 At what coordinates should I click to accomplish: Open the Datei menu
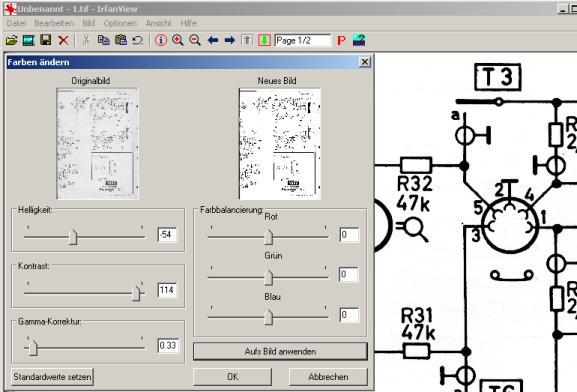(16, 23)
